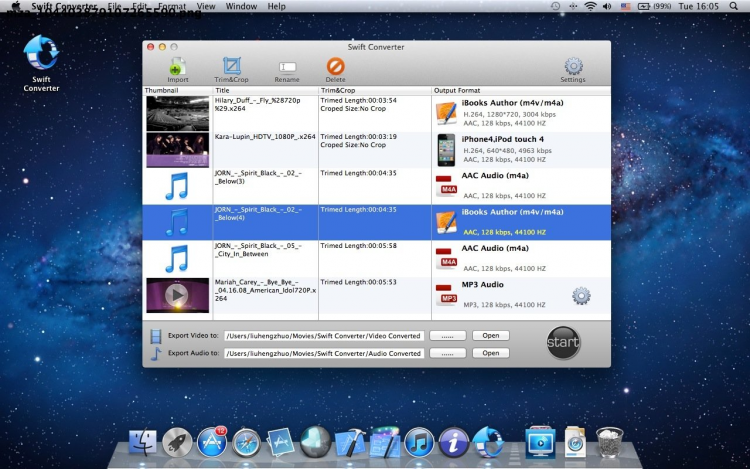Click the Import toolbar icon
750x469 pixels.
click(177, 68)
